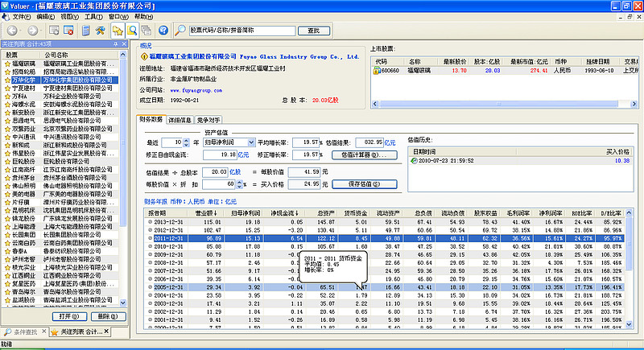Click the listed stocks scroll right arrow
Viewport: 644px width, 350px height.
click(634, 105)
